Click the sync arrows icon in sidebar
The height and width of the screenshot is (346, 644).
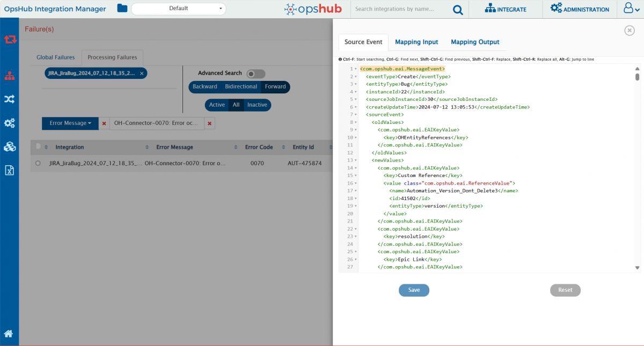[x=9, y=39]
